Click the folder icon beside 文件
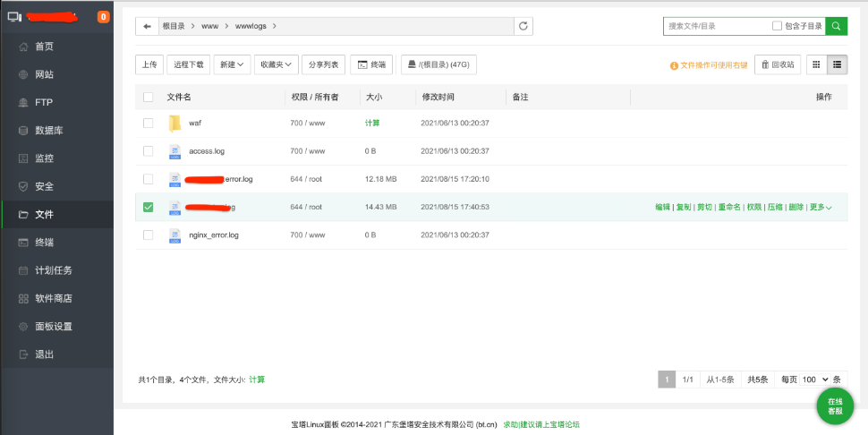The image size is (868, 435). 23,214
